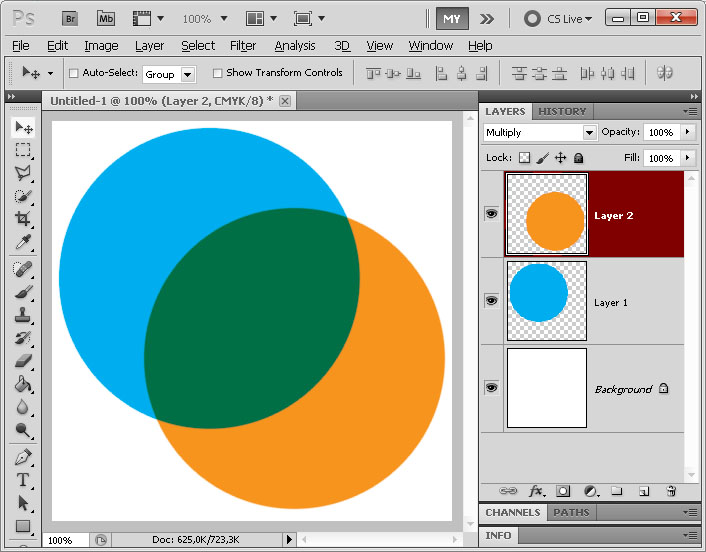Screen dimensions: 706x552
Task: Toggle visibility of the Background layer
Action: click(x=491, y=387)
